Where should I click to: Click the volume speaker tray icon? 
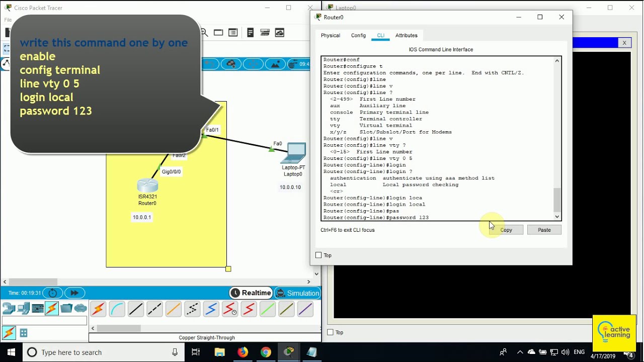[565, 352]
